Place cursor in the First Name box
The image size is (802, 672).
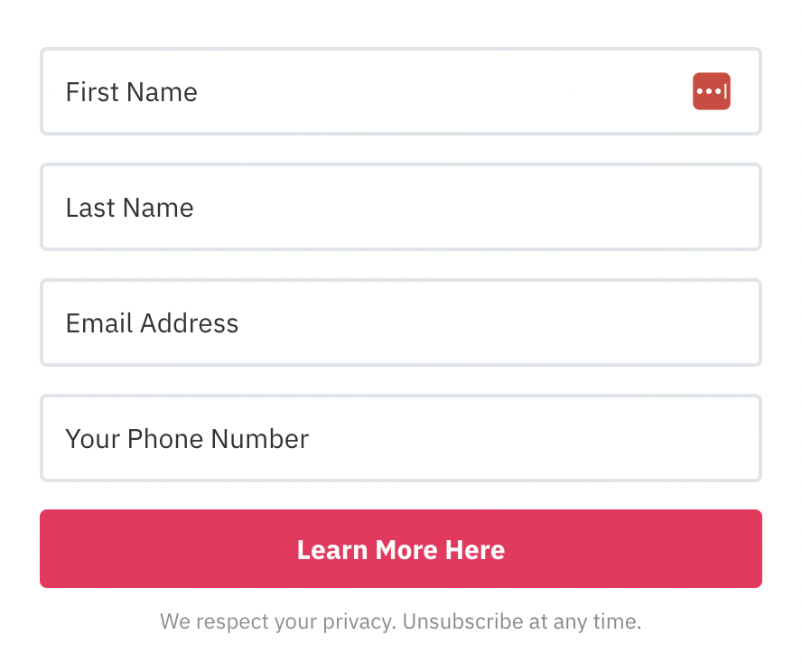[361, 91]
